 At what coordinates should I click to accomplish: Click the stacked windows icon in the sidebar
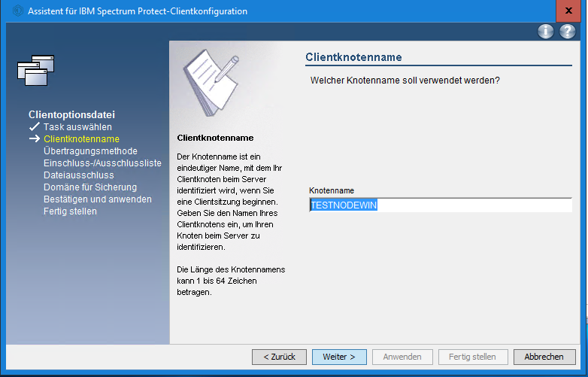(x=35, y=69)
